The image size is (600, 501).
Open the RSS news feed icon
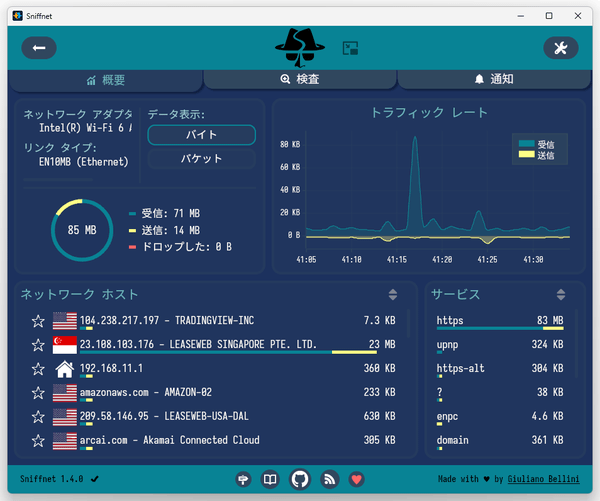click(x=330, y=479)
